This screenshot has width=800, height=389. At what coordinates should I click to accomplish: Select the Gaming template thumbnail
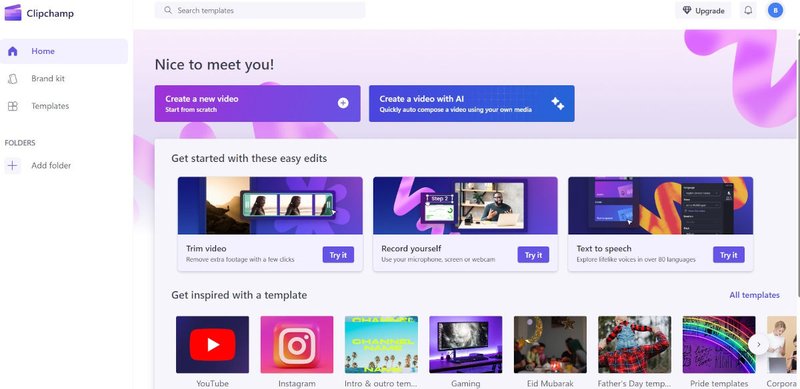(466, 345)
